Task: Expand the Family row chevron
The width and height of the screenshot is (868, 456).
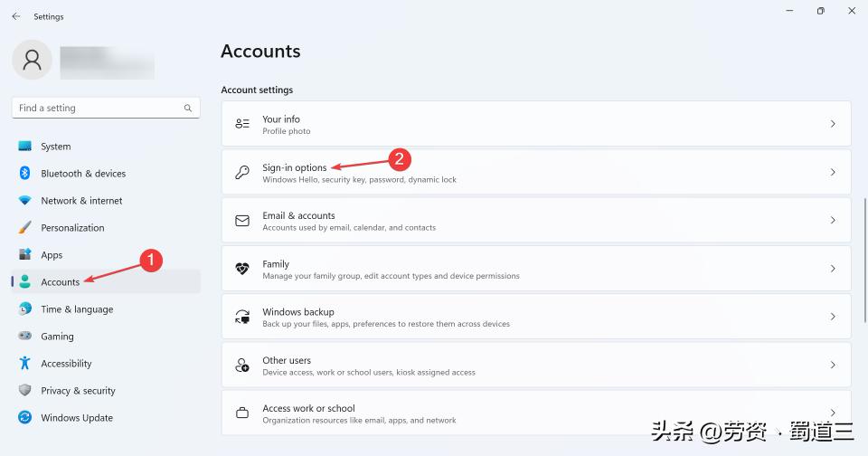Action: 833,269
